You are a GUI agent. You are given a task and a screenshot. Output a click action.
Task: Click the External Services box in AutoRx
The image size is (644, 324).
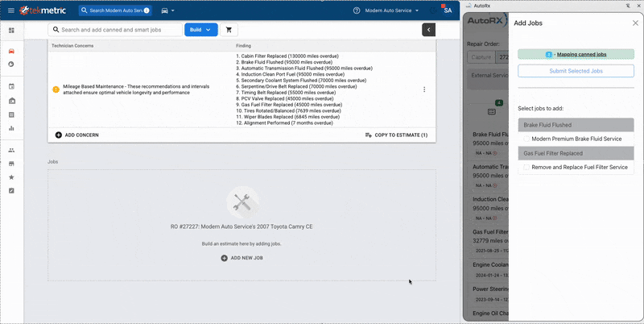(x=488, y=79)
